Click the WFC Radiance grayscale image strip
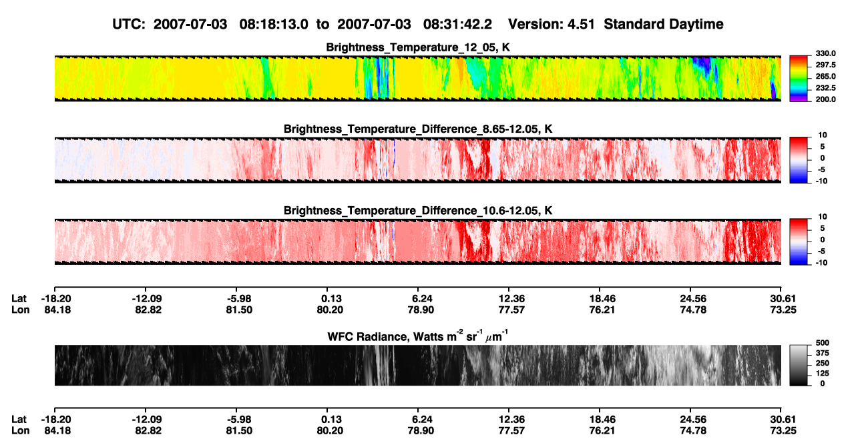868x445 pixels. 417,365
